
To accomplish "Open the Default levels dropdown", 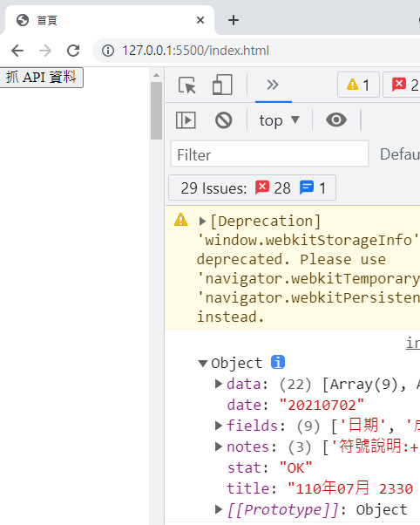I will pyautogui.click(x=400, y=154).
